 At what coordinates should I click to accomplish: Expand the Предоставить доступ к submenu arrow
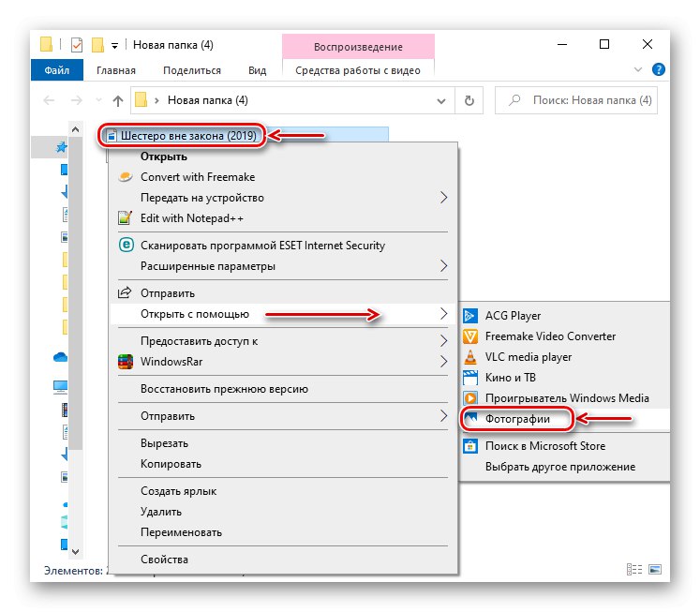[x=444, y=341]
